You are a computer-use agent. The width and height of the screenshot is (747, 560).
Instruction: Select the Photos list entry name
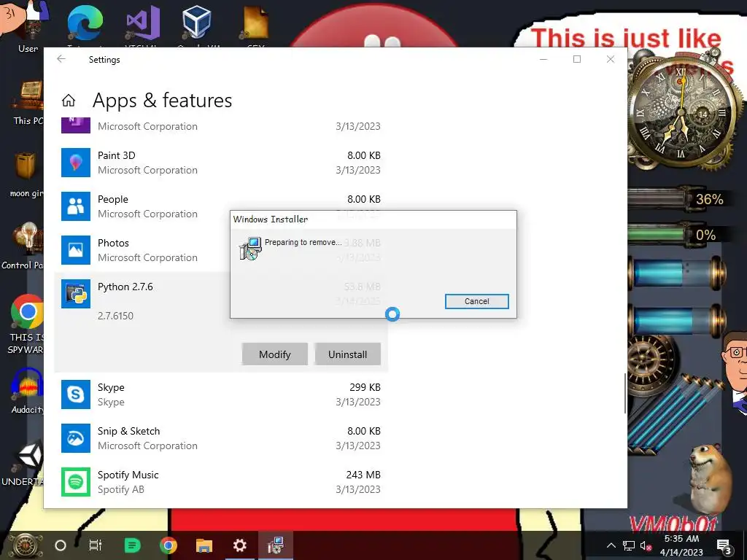pyautogui.click(x=113, y=243)
